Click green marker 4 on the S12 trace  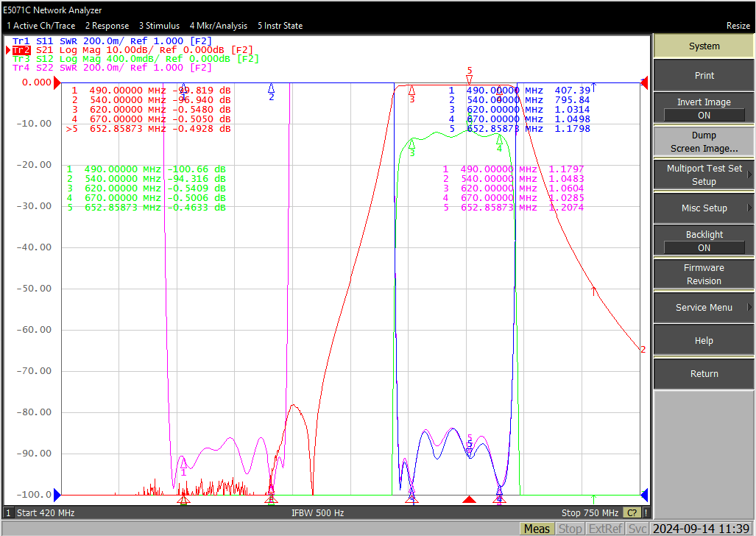click(x=500, y=139)
